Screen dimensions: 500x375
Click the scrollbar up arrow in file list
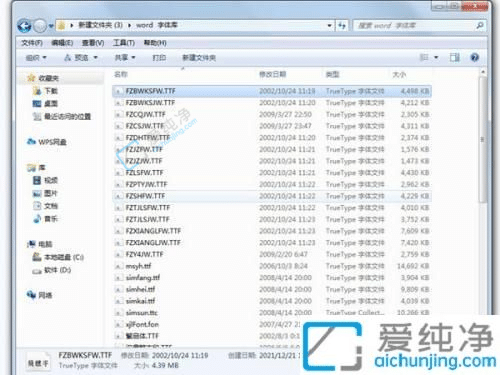[x=482, y=72]
